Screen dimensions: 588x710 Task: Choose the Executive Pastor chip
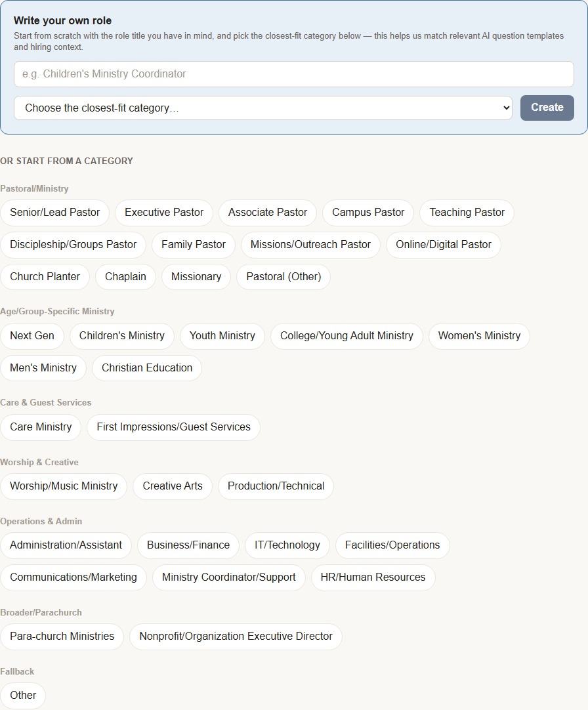tap(164, 213)
